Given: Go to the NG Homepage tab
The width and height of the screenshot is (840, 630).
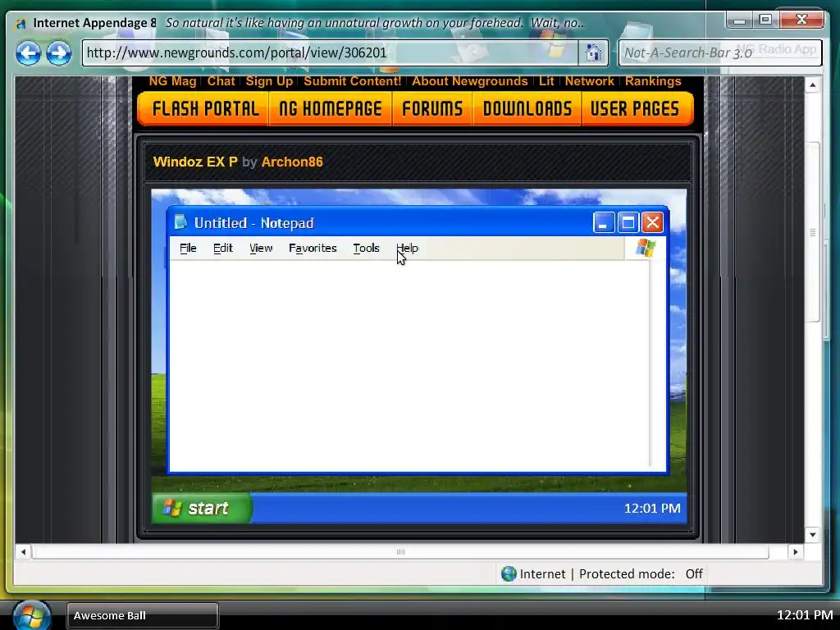Looking at the screenshot, I should pos(331,109).
